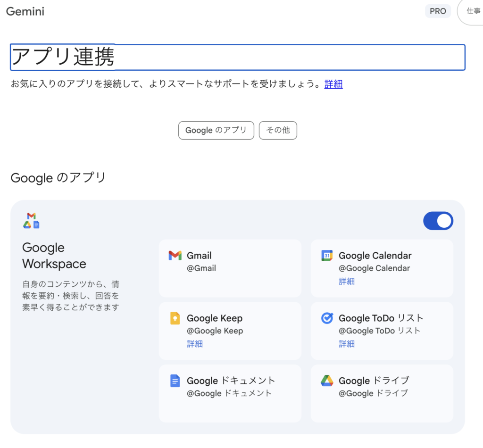Click the Google ToDo checkmark icon
The height and width of the screenshot is (448, 483).
click(x=327, y=318)
